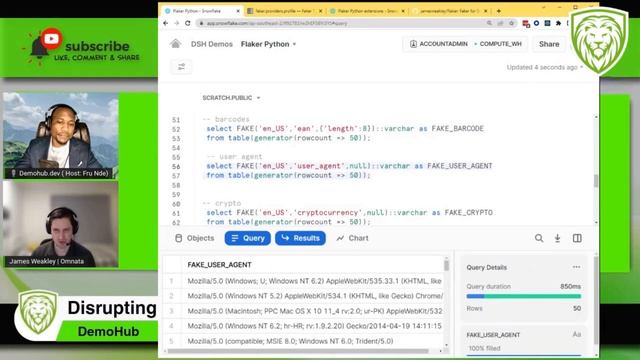Toggle the Results pane button
640x360 pixels.
(x=300, y=238)
